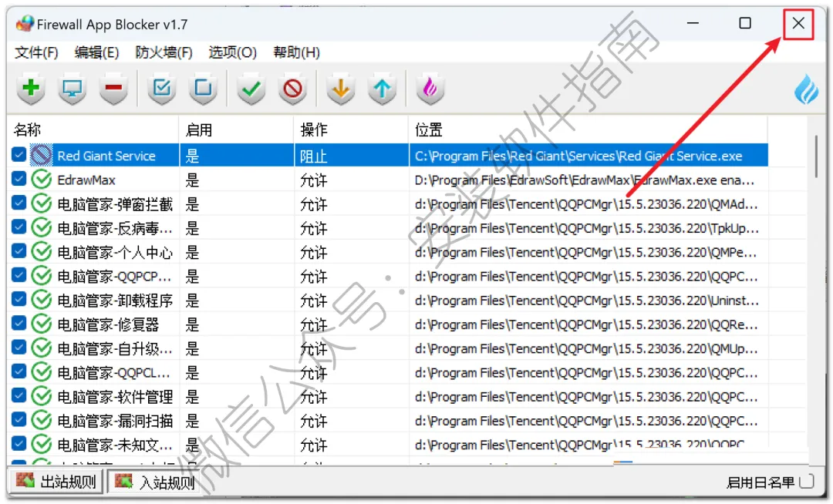Viewport: 833px width, 504px height.
Task: Open the 文件(F) menu
Action: (36, 52)
